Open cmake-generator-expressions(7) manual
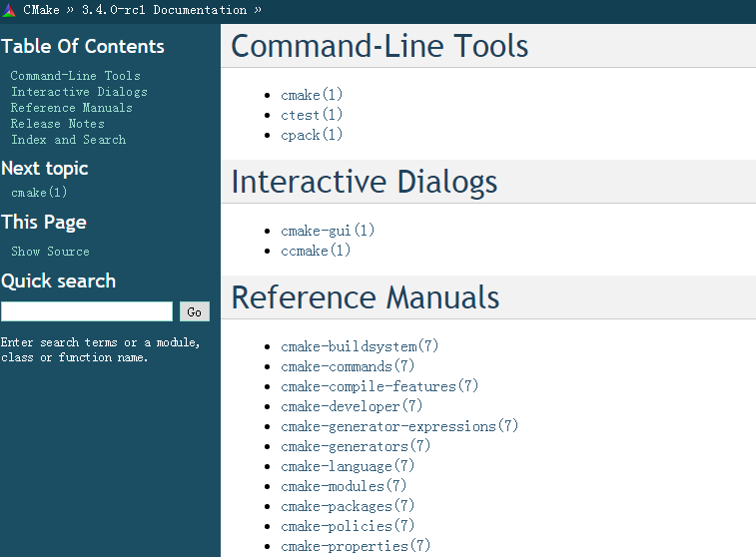Image resolution: width=756 pixels, height=557 pixels. 399,426
